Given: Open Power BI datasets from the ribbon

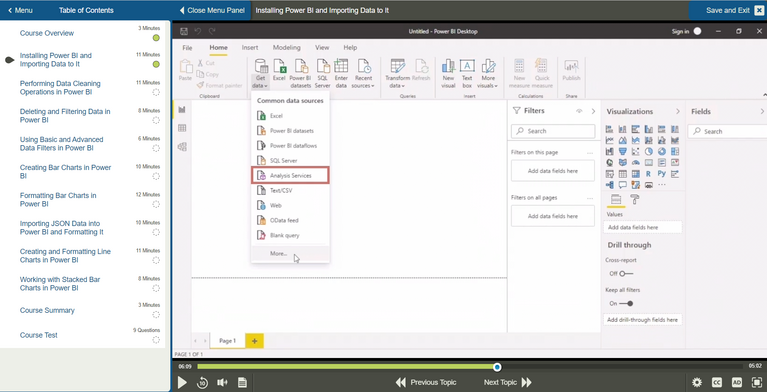Looking at the screenshot, I should 300,74.
